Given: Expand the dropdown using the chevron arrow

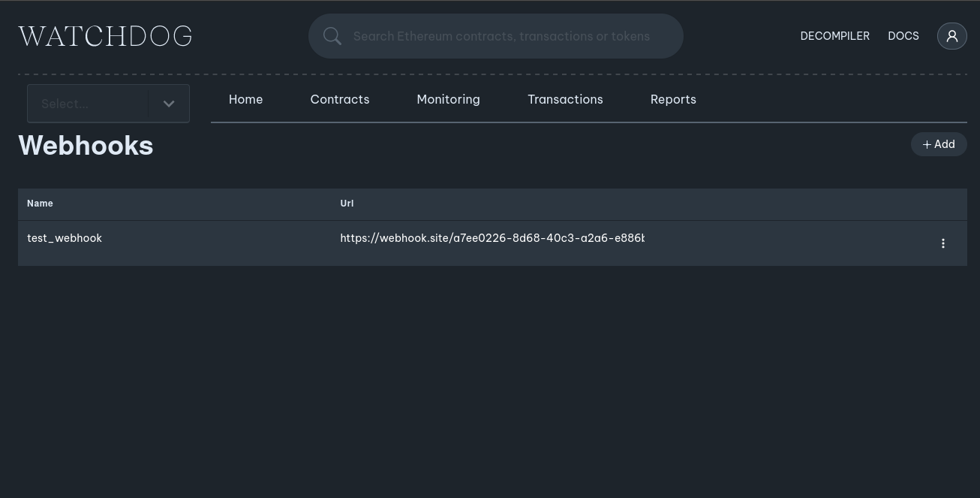Looking at the screenshot, I should point(169,104).
